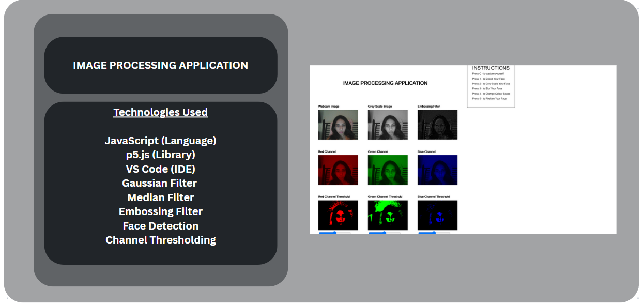Click the "Gaussian Filter" line
The height and width of the screenshot is (304, 644).
(x=160, y=183)
